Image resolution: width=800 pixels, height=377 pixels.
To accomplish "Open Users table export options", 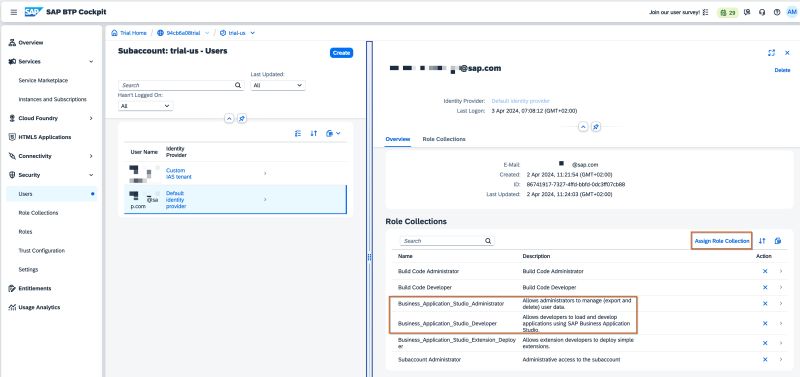I will point(333,133).
